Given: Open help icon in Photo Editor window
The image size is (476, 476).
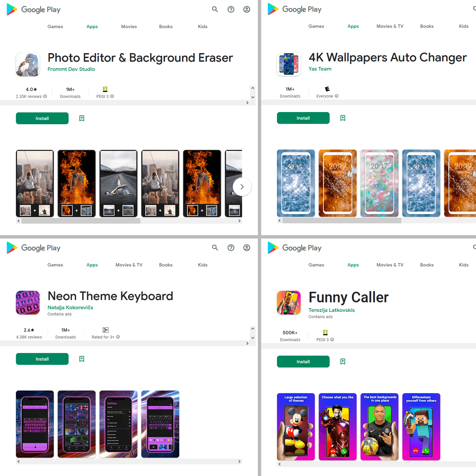Looking at the screenshot, I should [231, 9].
